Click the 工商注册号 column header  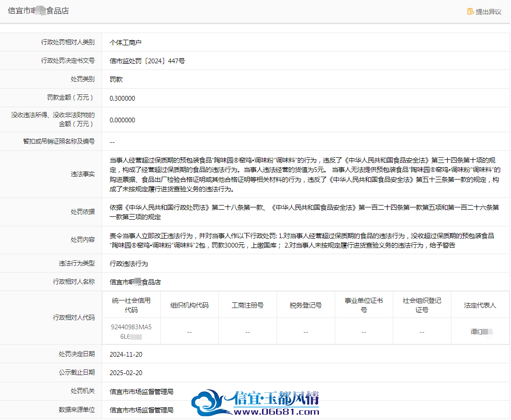(x=248, y=305)
